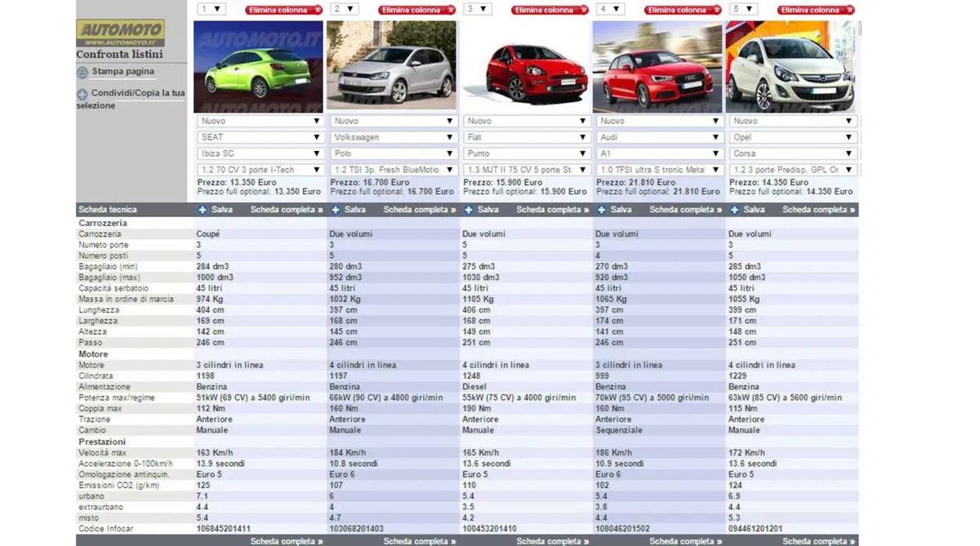
Task: Open the SEAT brand dropdown
Action: (x=261, y=137)
